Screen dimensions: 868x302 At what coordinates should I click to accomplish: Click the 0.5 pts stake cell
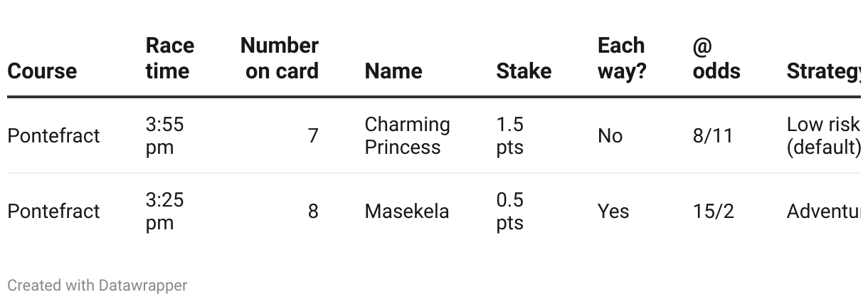coord(510,212)
